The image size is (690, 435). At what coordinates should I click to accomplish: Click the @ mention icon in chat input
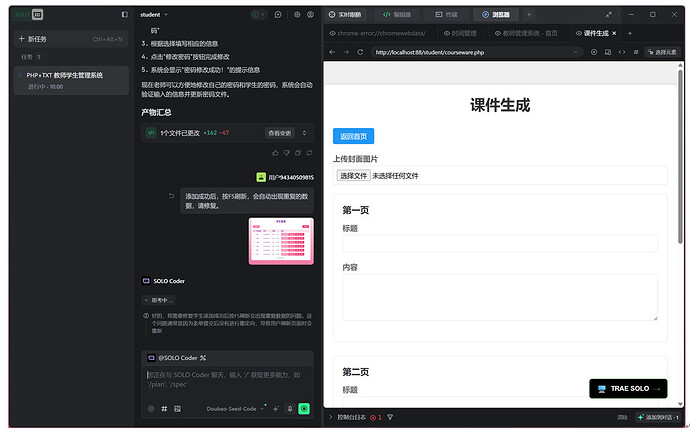coord(152,408)
